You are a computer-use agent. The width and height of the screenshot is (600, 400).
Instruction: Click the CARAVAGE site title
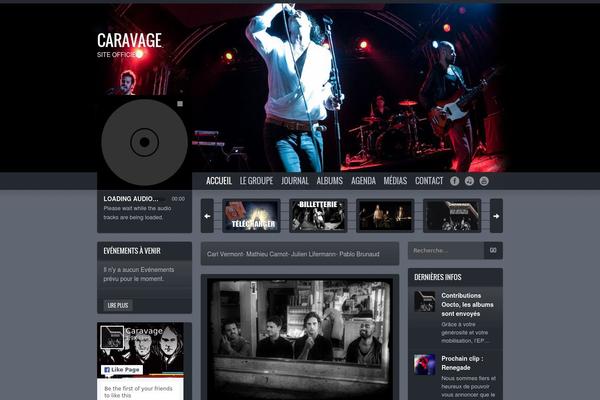pos(129,40)
